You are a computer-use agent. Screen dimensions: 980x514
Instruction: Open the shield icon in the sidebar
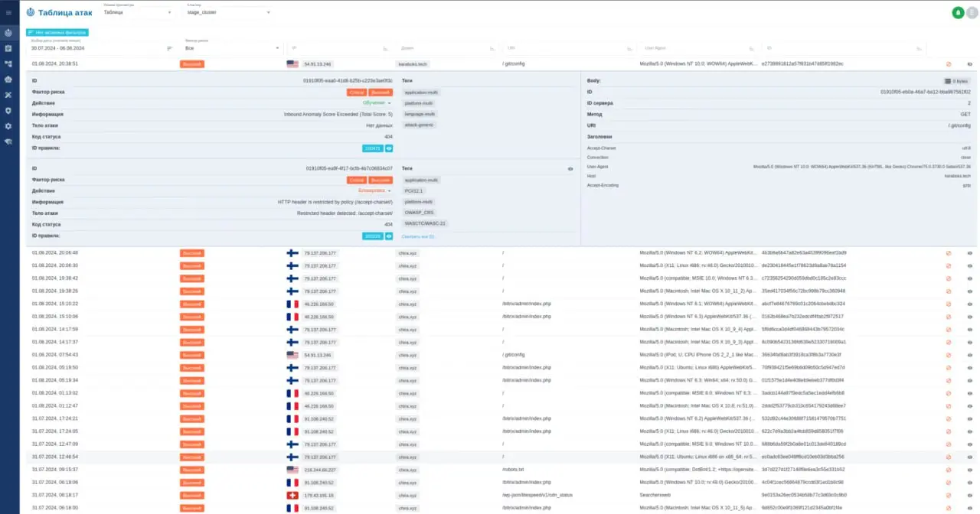tap(8, 110)
